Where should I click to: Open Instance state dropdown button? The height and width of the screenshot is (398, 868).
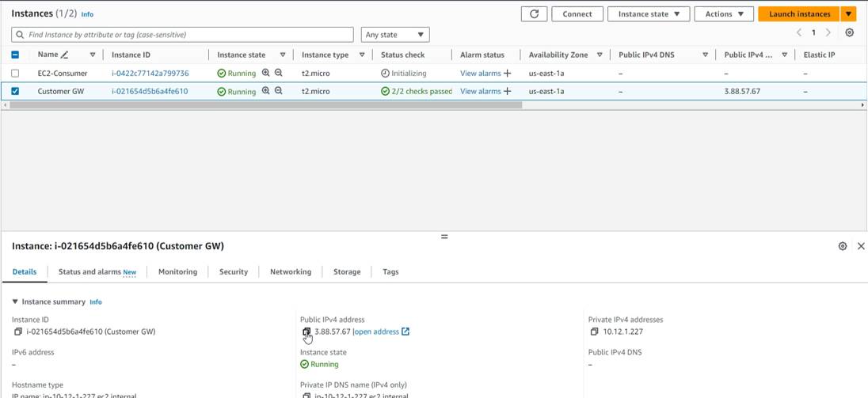[649, 13]
